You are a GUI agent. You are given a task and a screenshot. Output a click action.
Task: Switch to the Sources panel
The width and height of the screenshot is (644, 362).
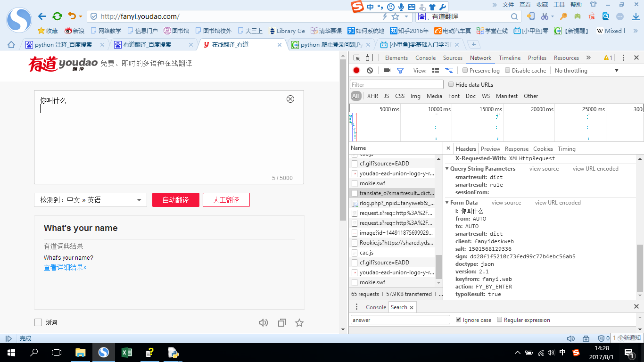tap(453, 58)
